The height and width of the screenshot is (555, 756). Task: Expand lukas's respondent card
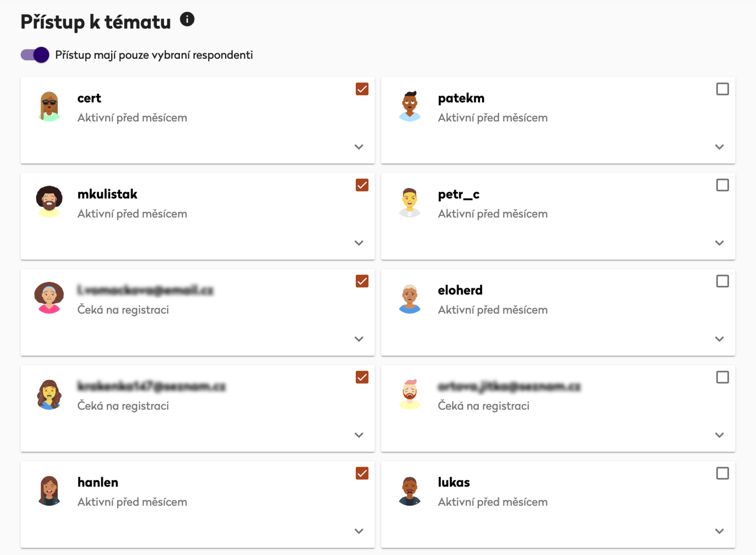720,531
